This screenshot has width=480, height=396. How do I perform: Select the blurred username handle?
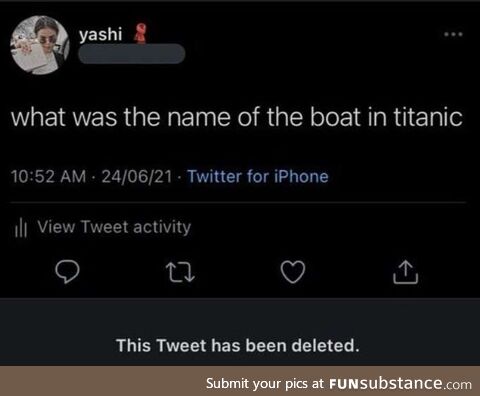coord(132,53)
